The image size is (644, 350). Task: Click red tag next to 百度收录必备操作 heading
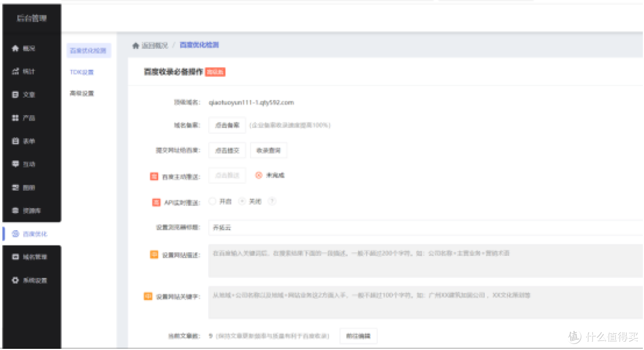coord(215,72)
